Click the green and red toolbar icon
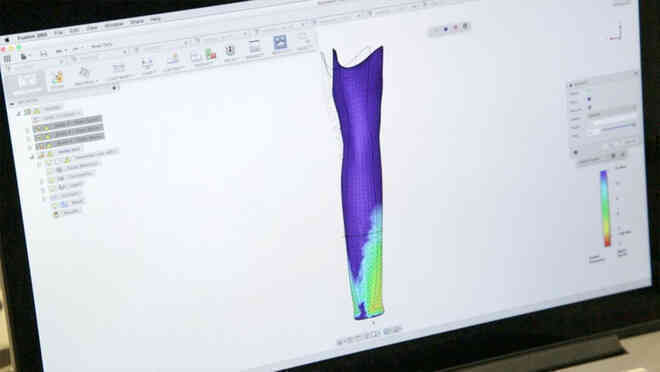 tap(210, 54)
